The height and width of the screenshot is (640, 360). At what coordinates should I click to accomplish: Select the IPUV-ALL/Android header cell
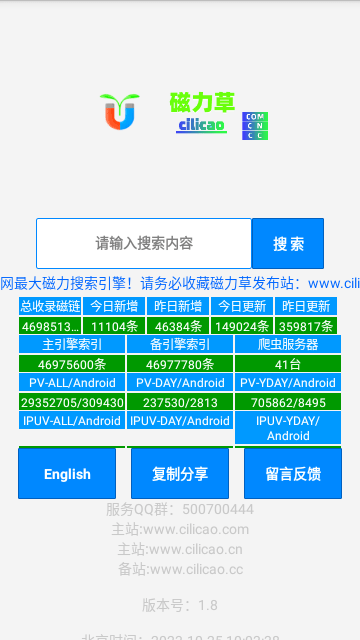(72, 420)
